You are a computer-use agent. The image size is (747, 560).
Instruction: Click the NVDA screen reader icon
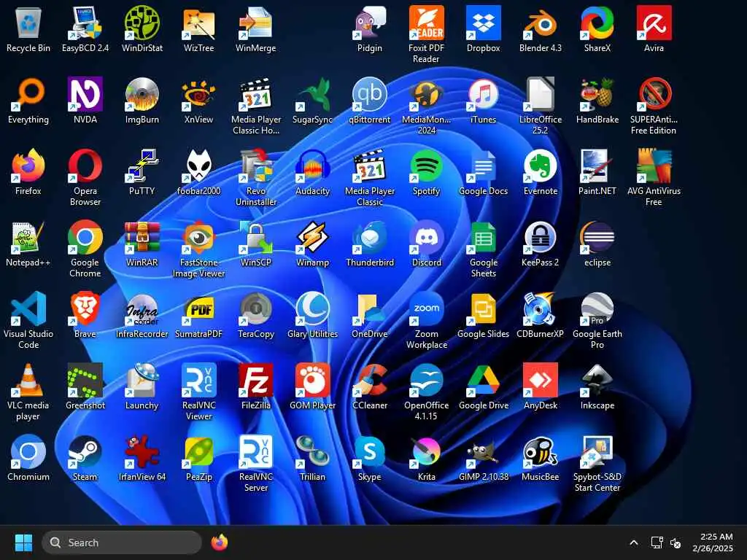(x=85, y=94)
